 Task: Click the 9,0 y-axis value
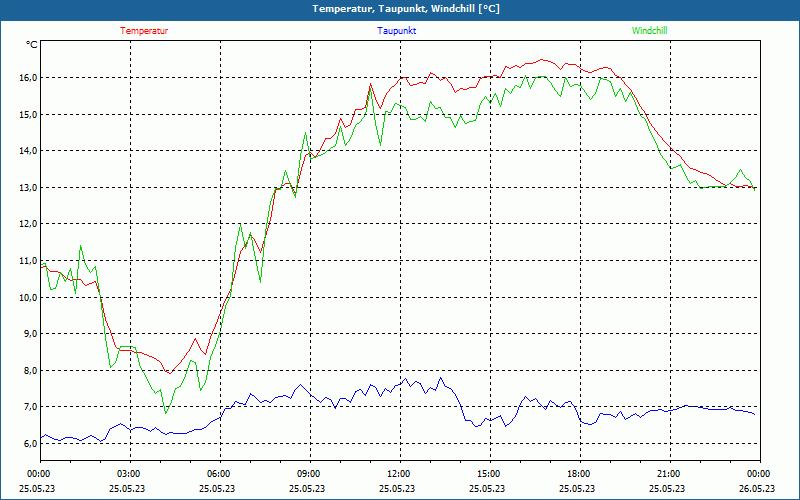32,334
